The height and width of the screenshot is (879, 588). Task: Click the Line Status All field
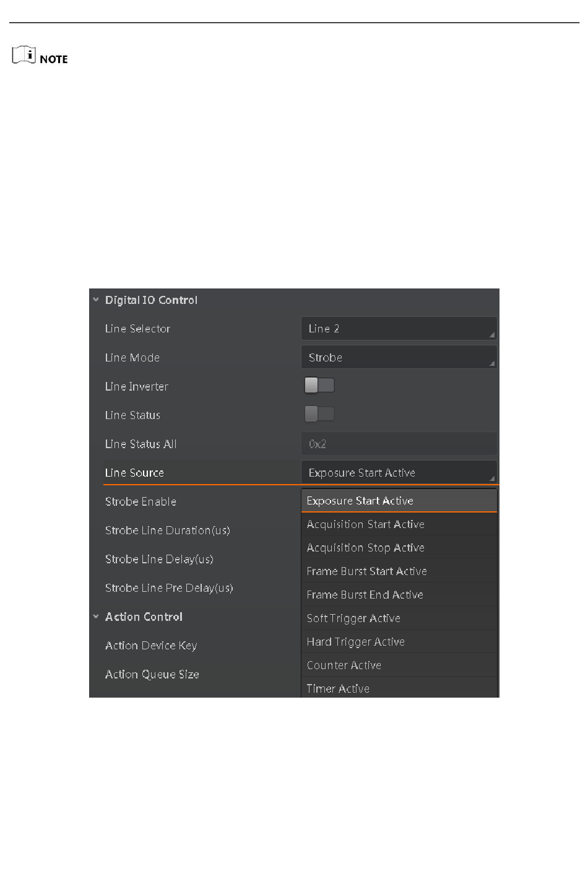[399, 444]
